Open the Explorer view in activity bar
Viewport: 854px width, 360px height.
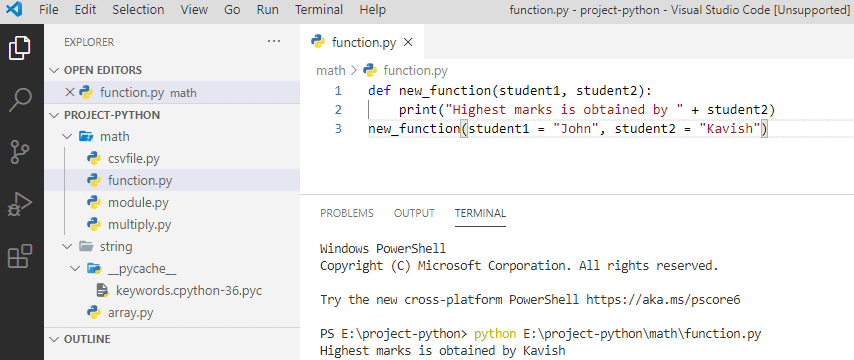20,48
